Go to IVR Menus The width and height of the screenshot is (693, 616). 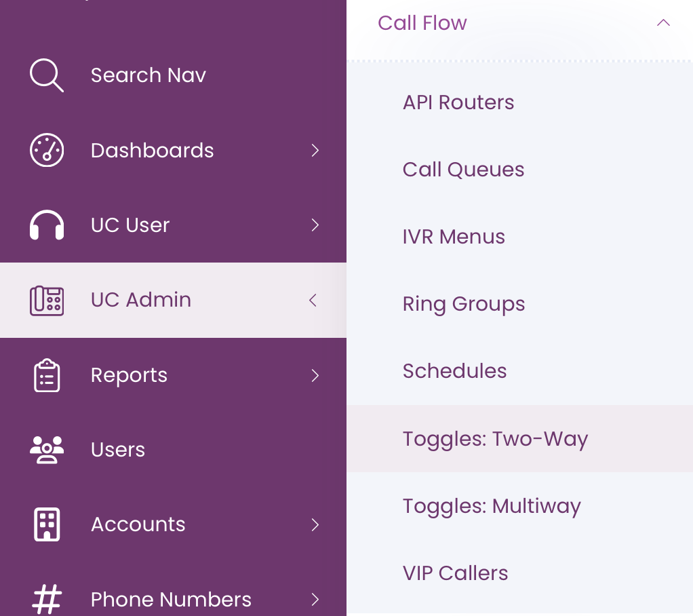[454, 237]
